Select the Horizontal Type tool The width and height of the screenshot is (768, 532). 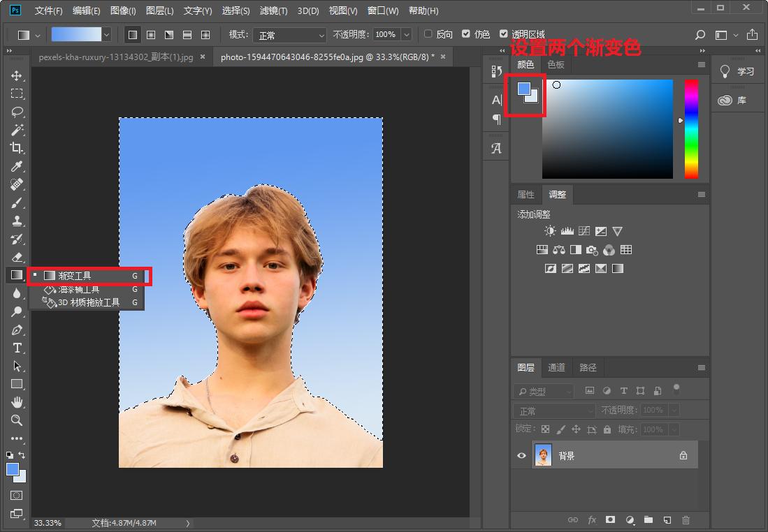[16, 348]
